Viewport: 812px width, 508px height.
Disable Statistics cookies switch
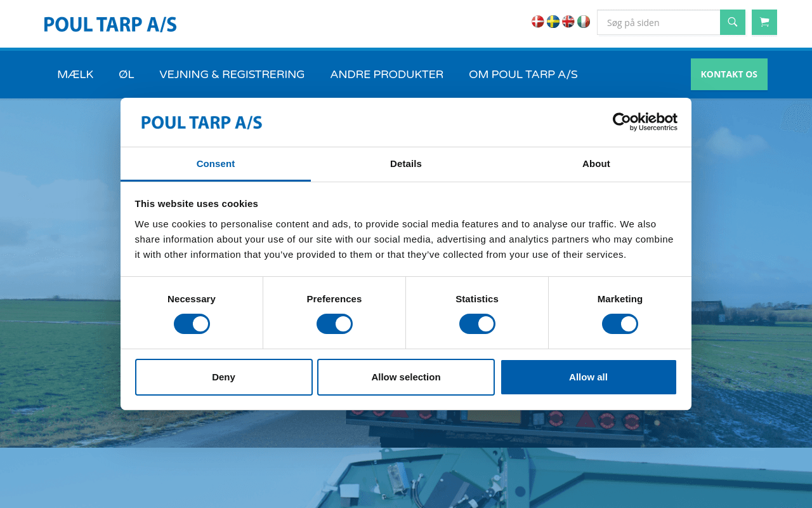coord(477,324)
